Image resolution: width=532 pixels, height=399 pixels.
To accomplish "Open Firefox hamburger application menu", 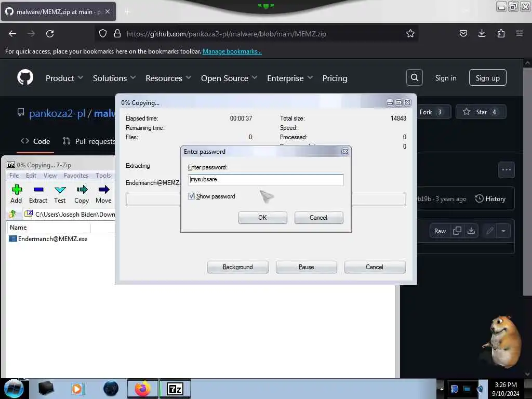I will (x=520, y=33).
